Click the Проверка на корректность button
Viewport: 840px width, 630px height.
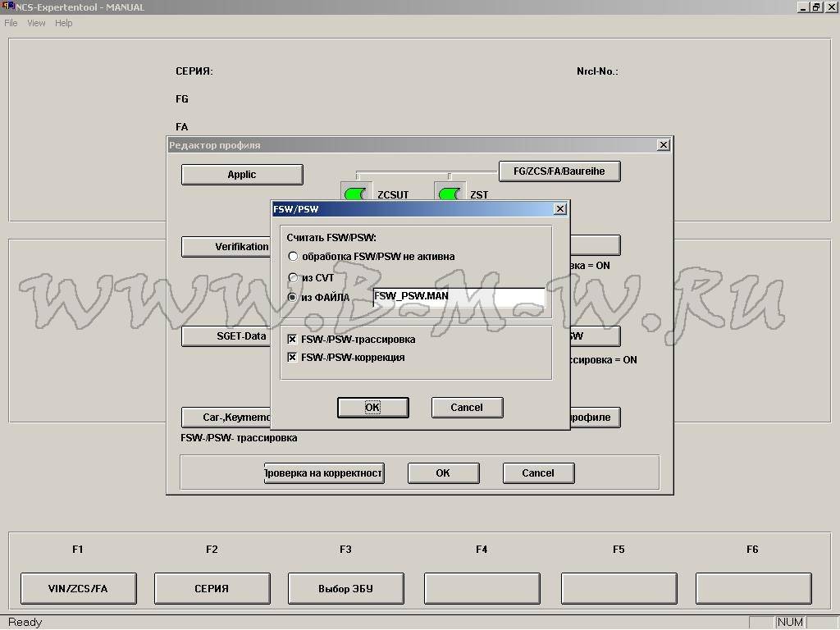tap(324, 473)
